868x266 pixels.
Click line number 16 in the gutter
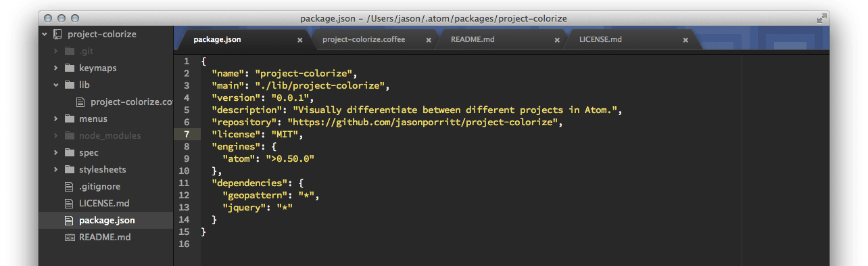[x=184, y=244]
